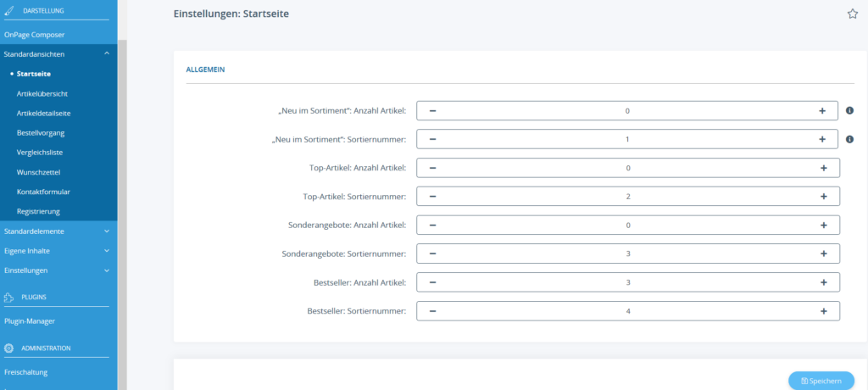868x390 pixels.
Task: Decrease Neu im Sortiment Sortiernummer value
Action: [x=433, y=139]
